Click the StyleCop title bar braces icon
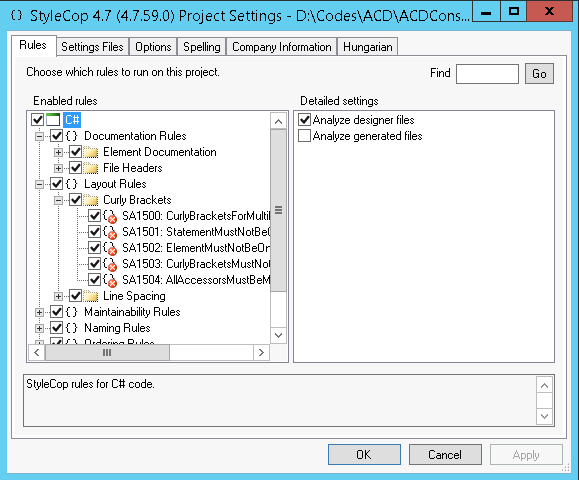The image size is (579, 480). click(17, 15)
